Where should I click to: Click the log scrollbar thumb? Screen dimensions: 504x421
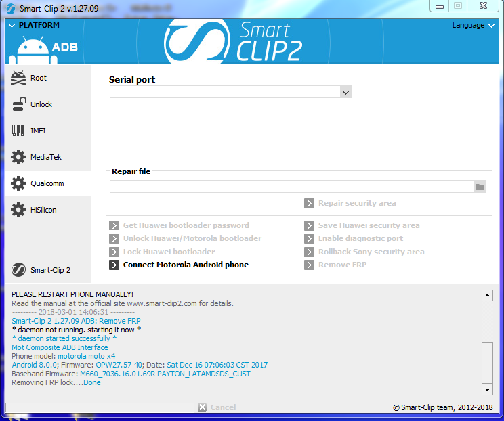(x=487, y=363)
